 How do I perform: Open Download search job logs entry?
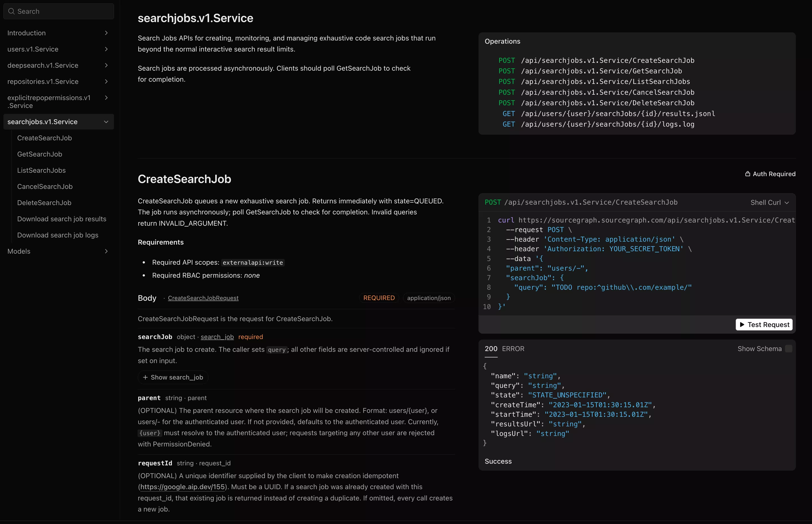click(x=58, y=235)
